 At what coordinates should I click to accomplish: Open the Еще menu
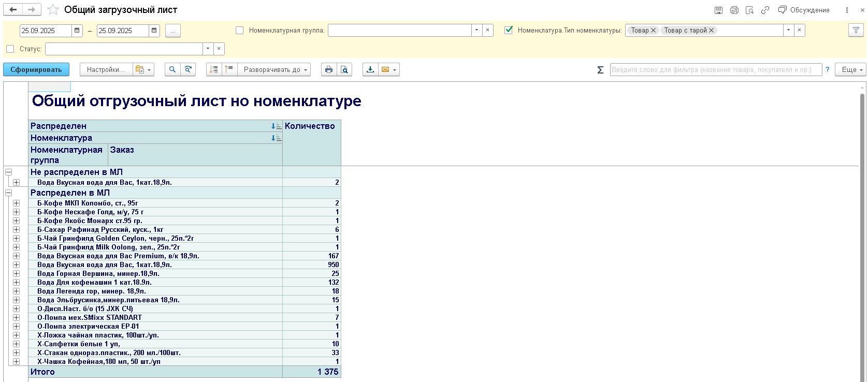[852, 69]
